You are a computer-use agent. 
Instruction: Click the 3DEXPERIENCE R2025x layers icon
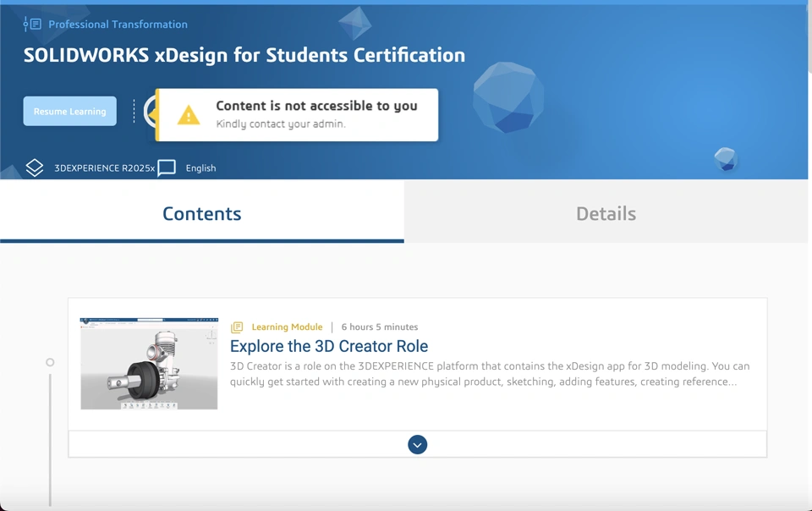coord(34,168)
